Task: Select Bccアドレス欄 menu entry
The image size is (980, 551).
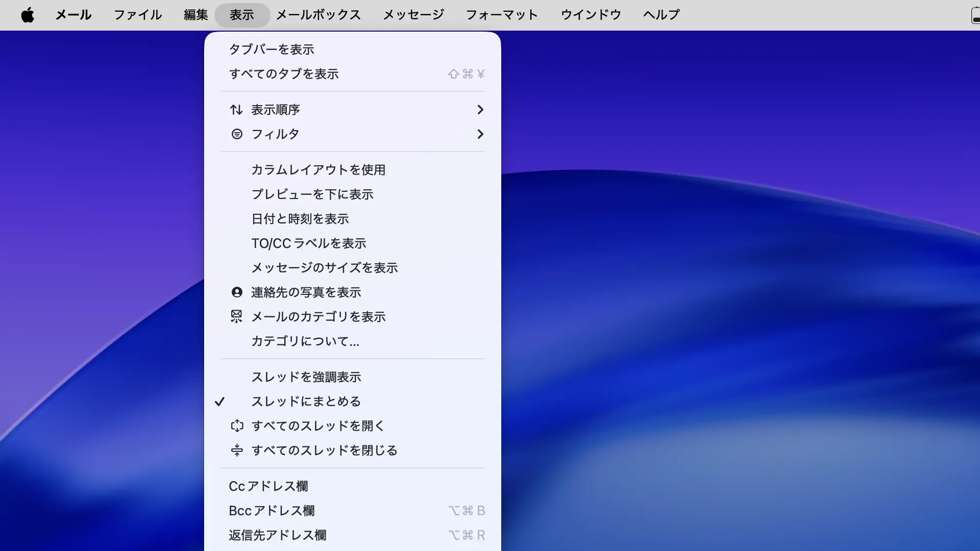Action: coord(272,511)
